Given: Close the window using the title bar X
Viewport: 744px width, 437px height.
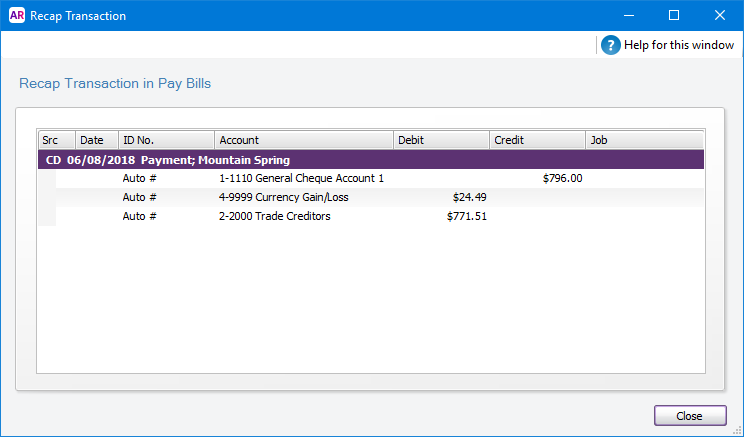Looking at the screenshot, I should pyautogui.click(x=720, y=16).
